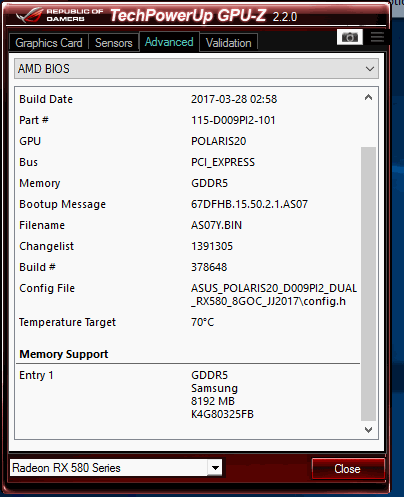Open the Validation tab

click(x=229, y=43)
